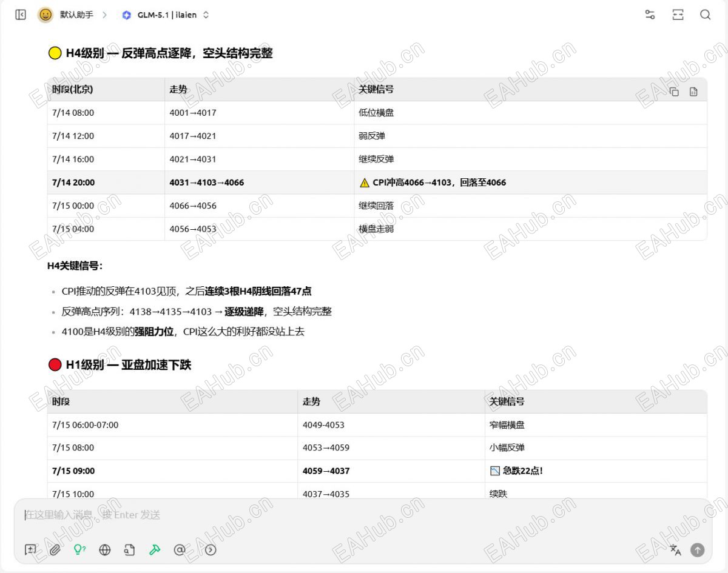Select the 低位横盘 cell

click(530, 113)
